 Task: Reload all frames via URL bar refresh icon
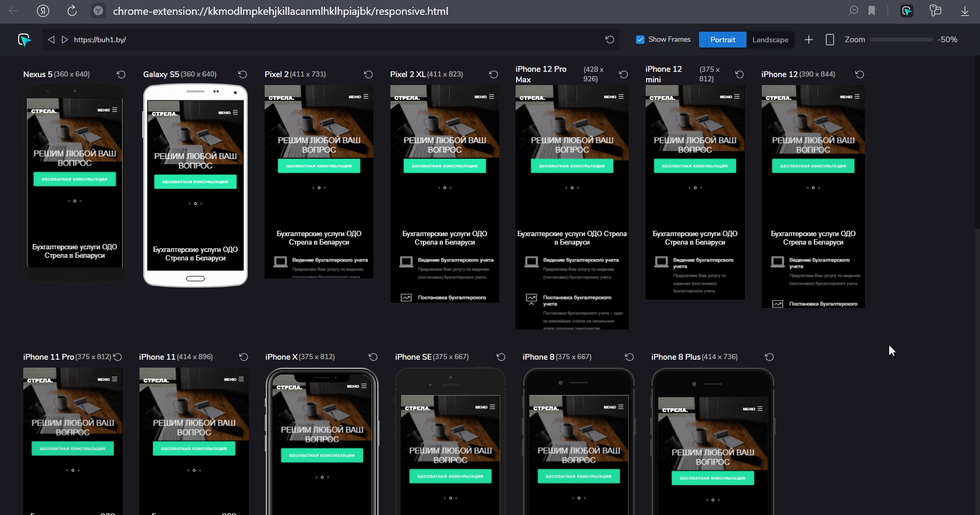tap(610, 40)
